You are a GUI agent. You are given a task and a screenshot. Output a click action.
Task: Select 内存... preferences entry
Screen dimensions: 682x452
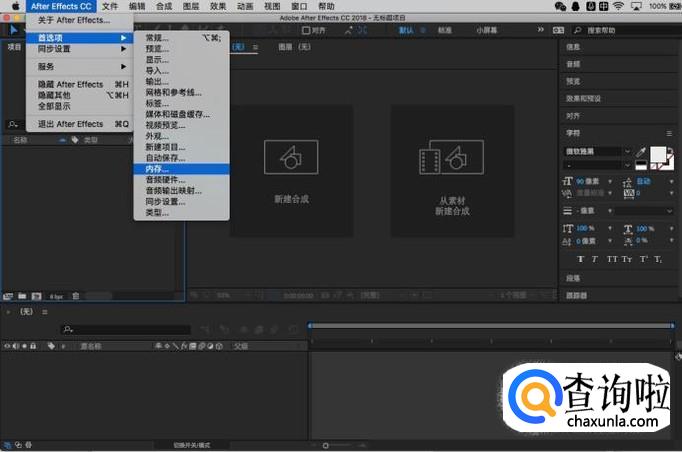tap(181, 169)
